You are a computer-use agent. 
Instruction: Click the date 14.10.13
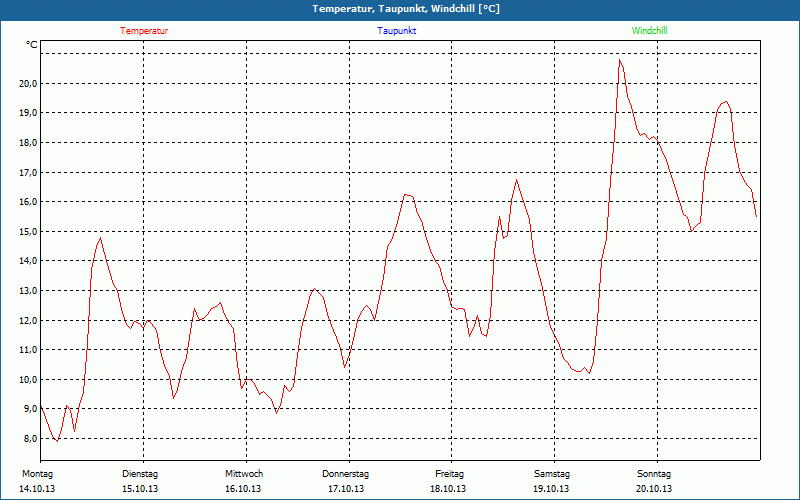(x=37, y=489)
